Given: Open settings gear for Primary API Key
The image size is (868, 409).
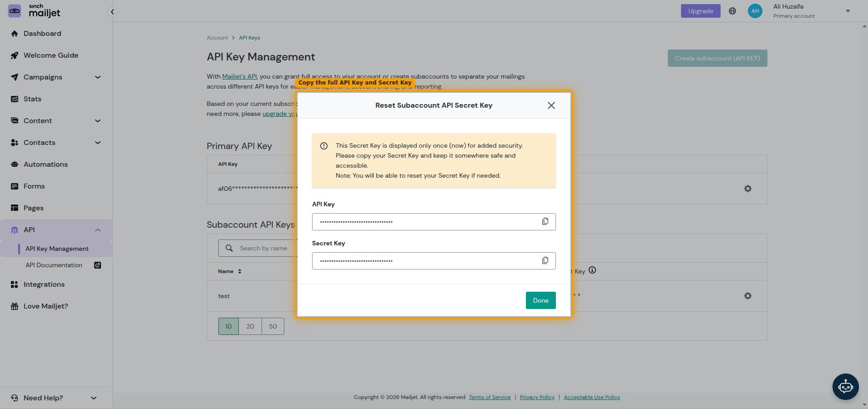Looking at the screenshot, I should [747, 189].
